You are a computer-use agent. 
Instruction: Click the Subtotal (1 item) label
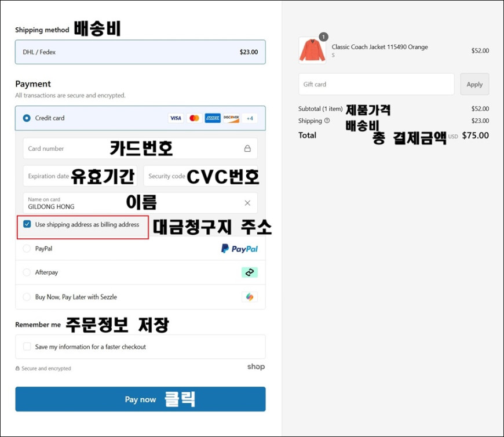pos(320,109)
